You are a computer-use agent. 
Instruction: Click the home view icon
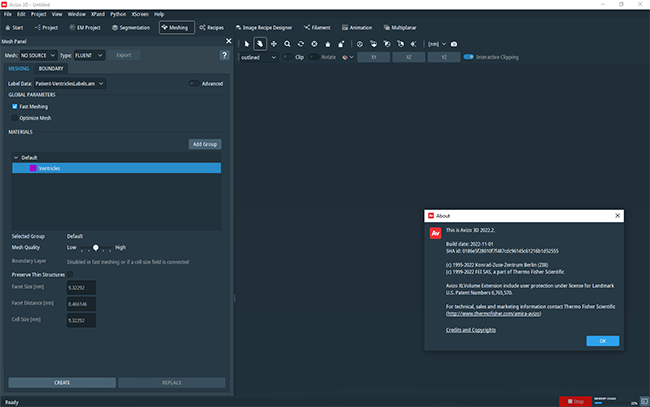tap(327, 44)
